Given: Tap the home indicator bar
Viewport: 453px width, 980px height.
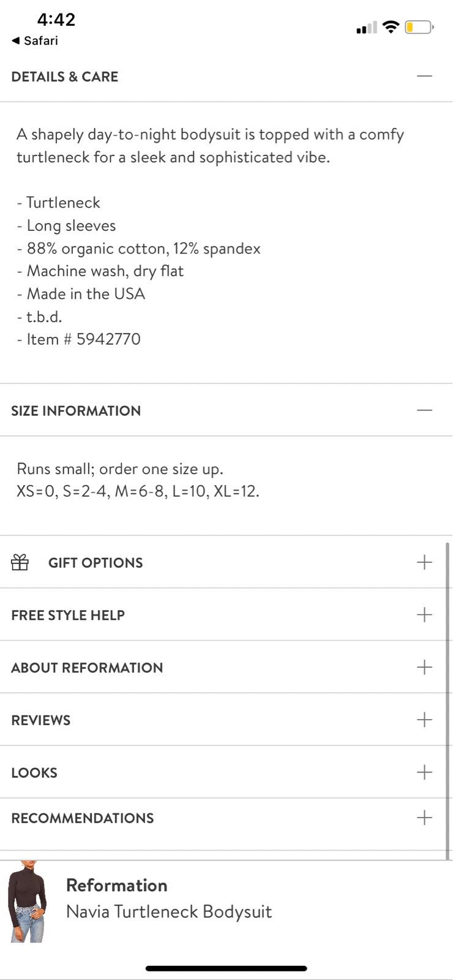Looking at the screenshot, I should pyautogui.click(x=226, y=968).
